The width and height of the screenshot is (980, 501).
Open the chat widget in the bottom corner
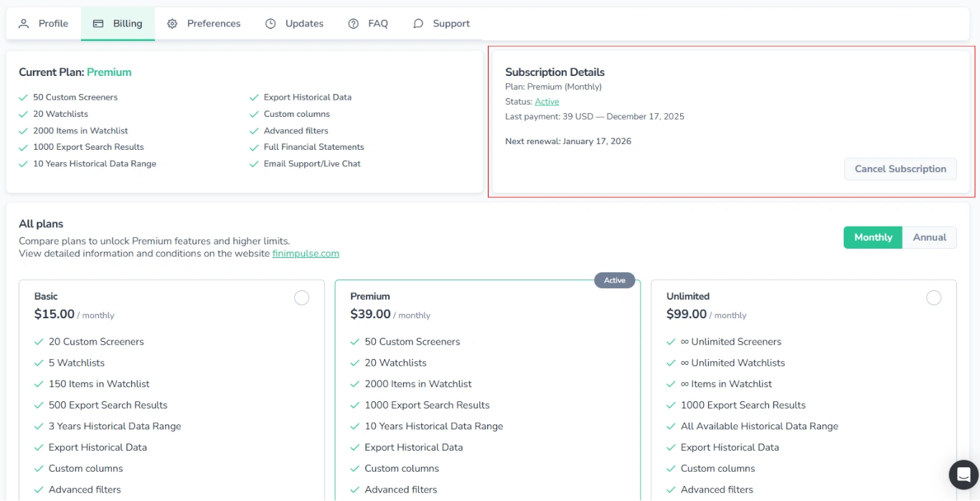[x=963, y=474]
